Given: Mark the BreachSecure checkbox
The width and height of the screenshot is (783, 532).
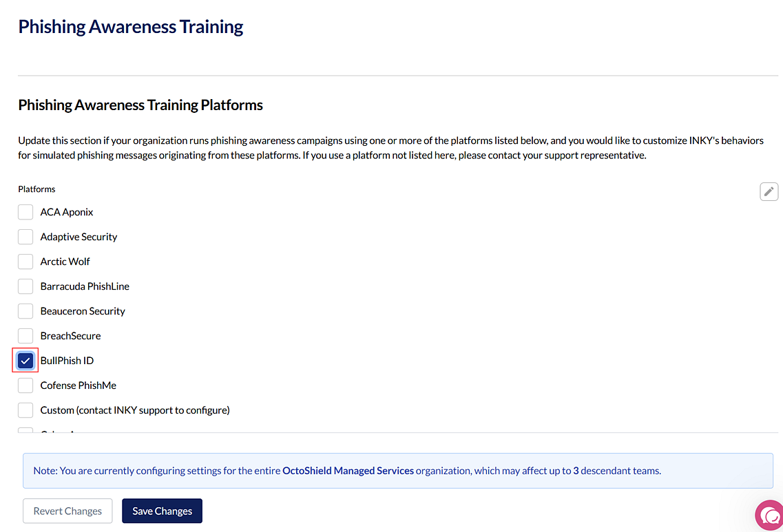Looking at the screenshot, I should (x=25, y=336).
